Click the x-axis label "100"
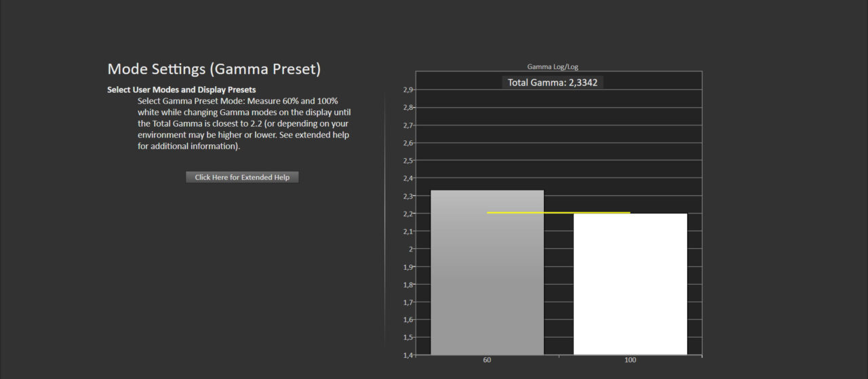Viewport: 868px width, 379px height. coord(630,360)
